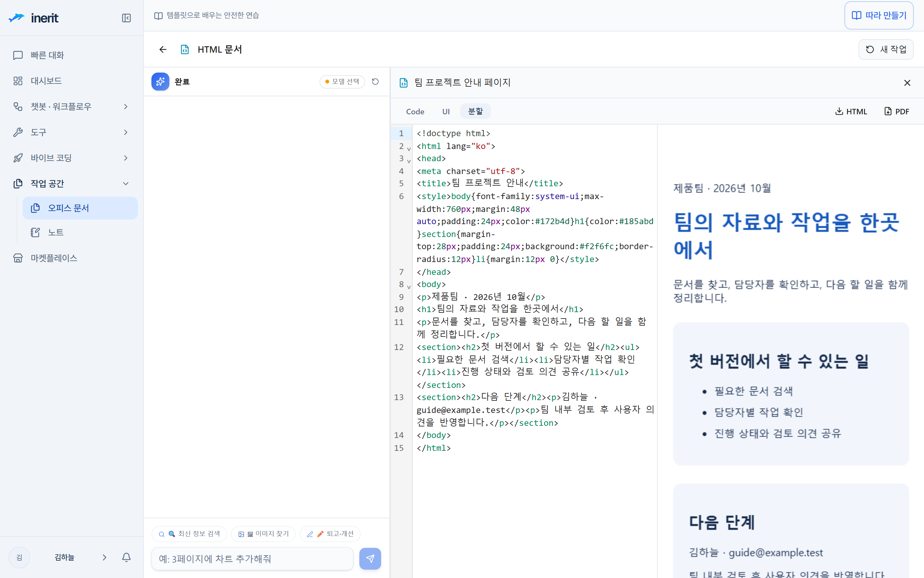Click the document icon beside 팀 프로젝트 안내 페이지
This screenshot has width=924, height=578.
coord(404,83)
